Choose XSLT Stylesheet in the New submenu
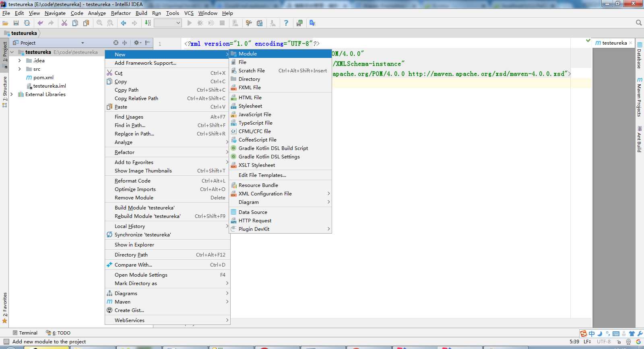Viewport: 644px width, 349px height. tap(280, 165)
